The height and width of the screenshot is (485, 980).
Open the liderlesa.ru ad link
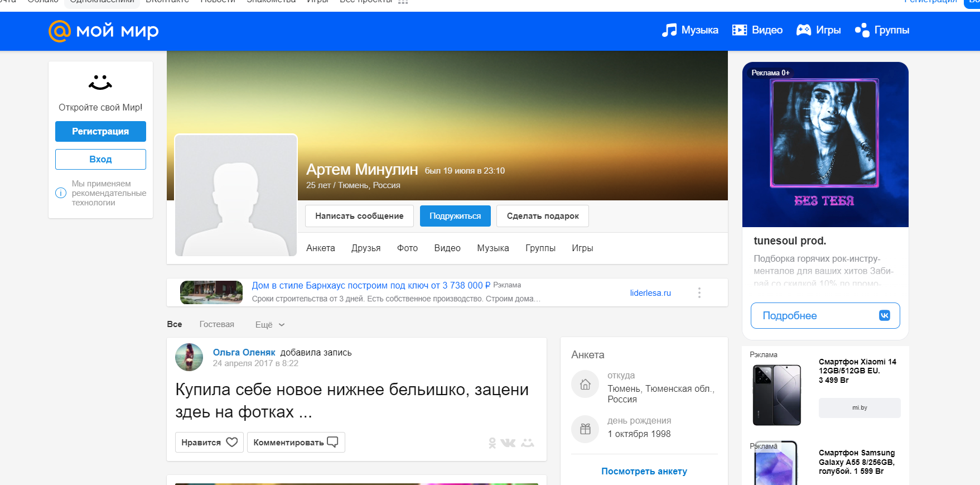pyautogui.click(x=650, y=292)
